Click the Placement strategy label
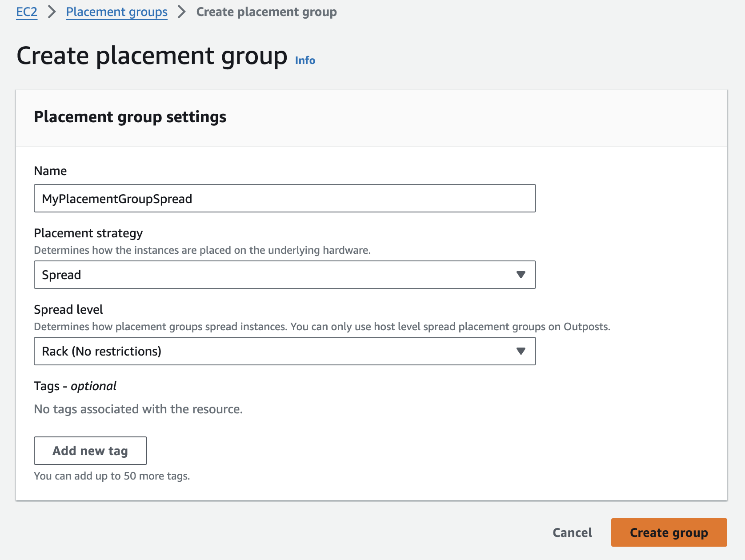Viewport: 745px width, 560px height. (88, 233)
